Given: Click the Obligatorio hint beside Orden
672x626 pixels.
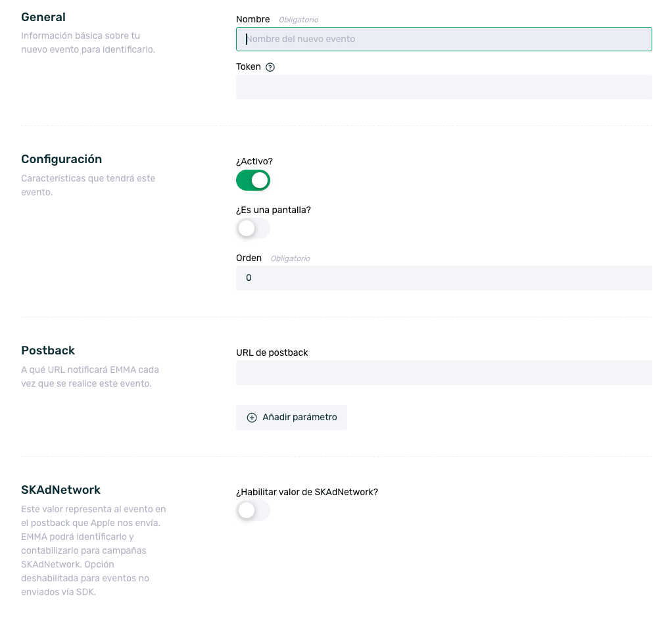Looking at the screenshot, I should (x=290, y=258).
